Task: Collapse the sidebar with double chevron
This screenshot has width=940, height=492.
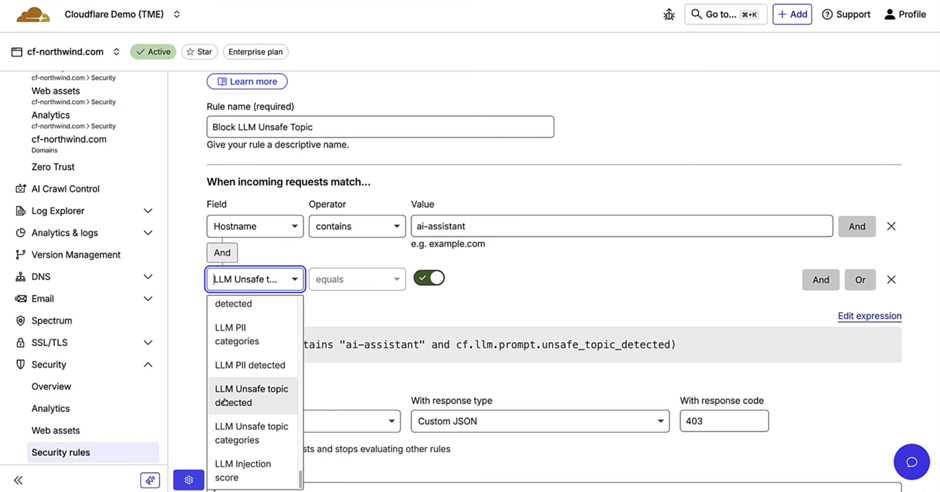Action: tap(19, 481)
